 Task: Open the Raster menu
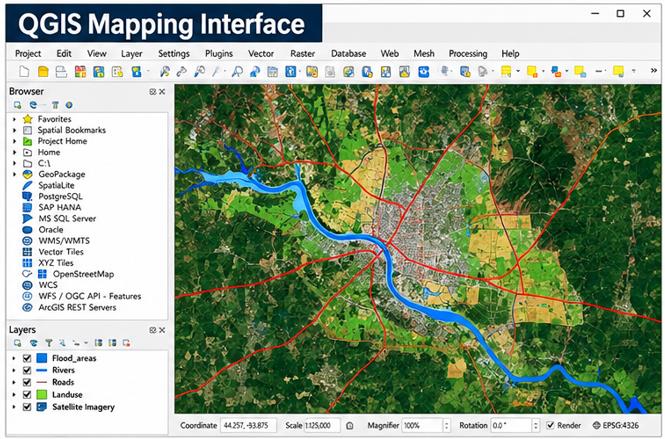[x=302, y=53]
